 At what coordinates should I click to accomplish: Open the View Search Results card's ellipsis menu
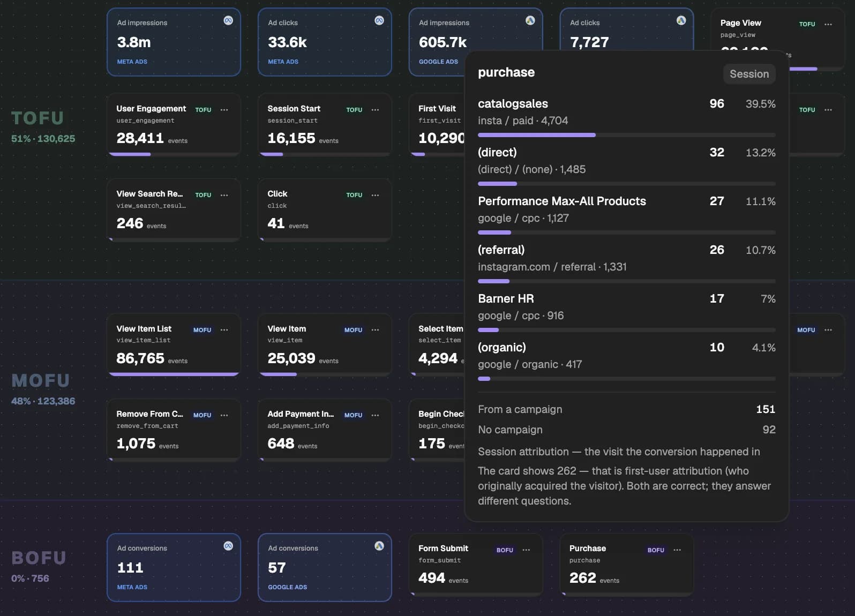point(224,195)
